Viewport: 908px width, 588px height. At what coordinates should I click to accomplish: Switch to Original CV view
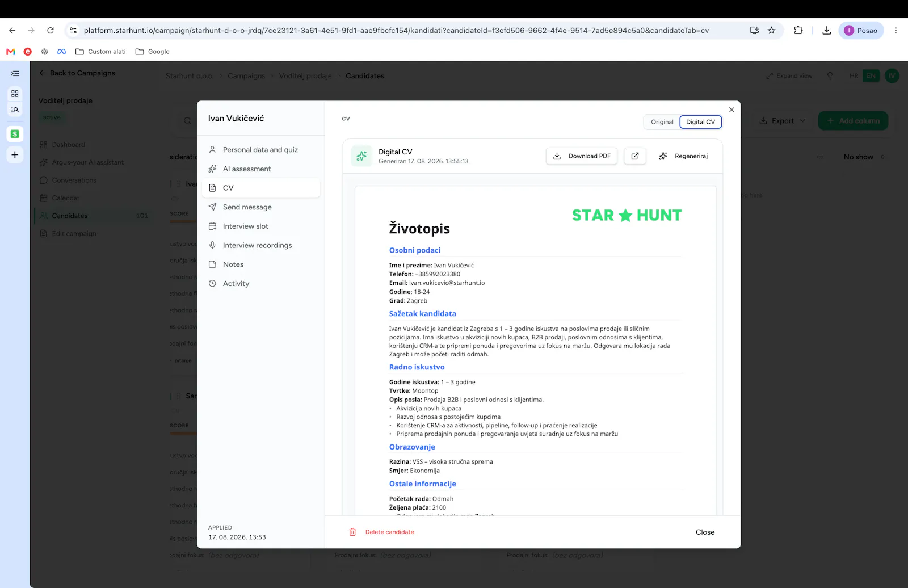pyautogui.click(x=662, y=122)
